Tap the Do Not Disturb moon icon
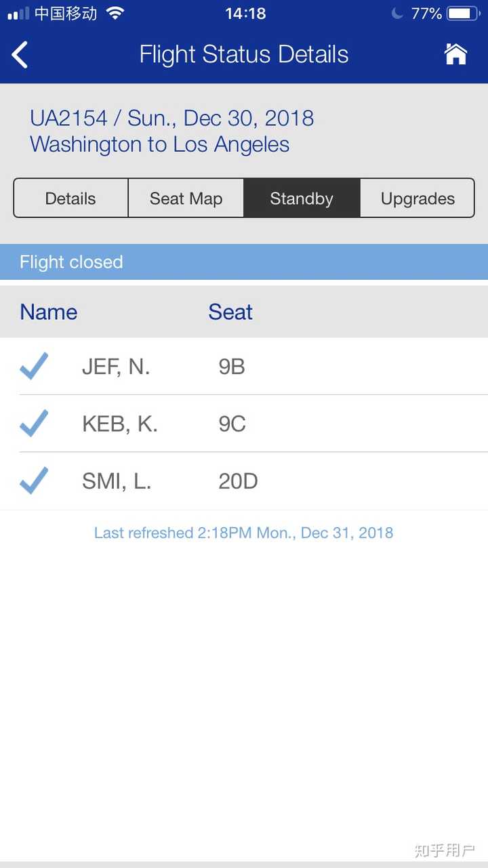This screenshot has height=868, width=488. pyautogui.click(x=397, y=14)
